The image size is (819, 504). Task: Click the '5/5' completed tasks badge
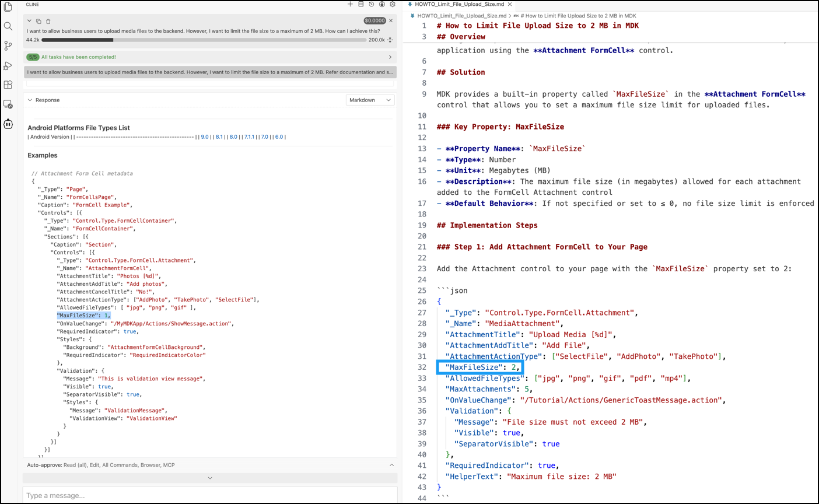pos(33,57)
